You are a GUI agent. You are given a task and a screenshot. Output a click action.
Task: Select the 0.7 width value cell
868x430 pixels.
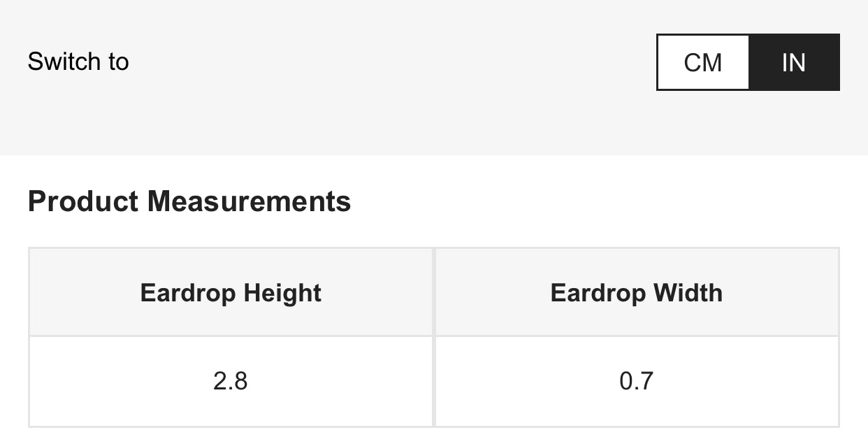coord(637,381)
